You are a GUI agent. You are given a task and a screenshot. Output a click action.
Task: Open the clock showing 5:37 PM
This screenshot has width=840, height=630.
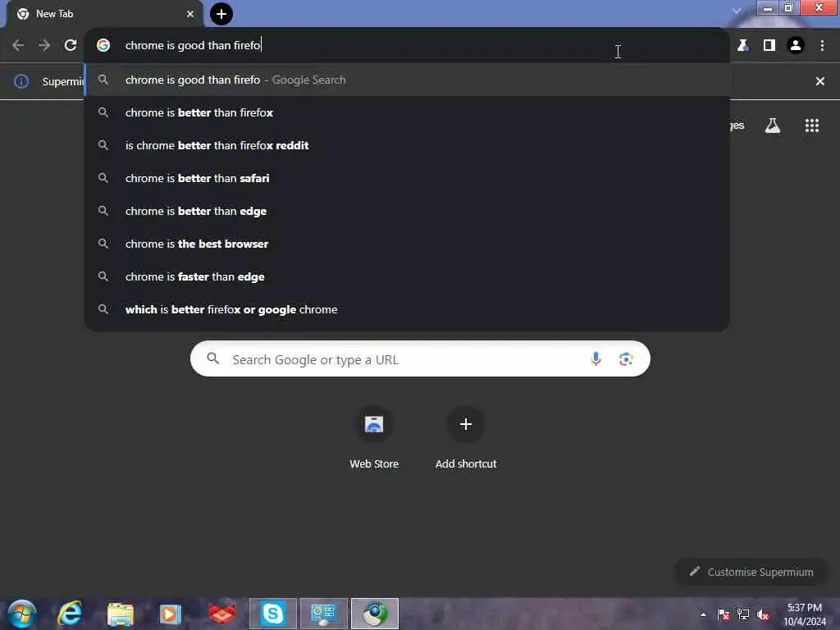click(804, 614)
